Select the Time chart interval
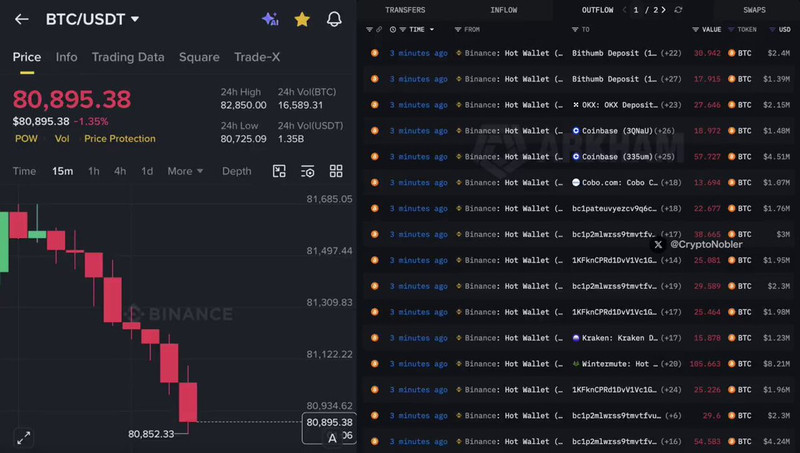The height and width of the screenshot is (453, 800). pos(24,171)
